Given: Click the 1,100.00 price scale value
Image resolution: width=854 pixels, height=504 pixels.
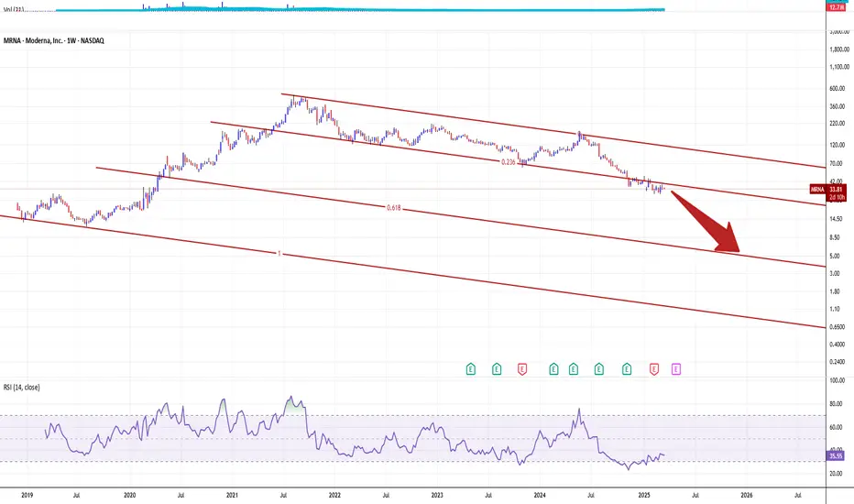Looking at the screenshot, I should [x=839, y=67].
